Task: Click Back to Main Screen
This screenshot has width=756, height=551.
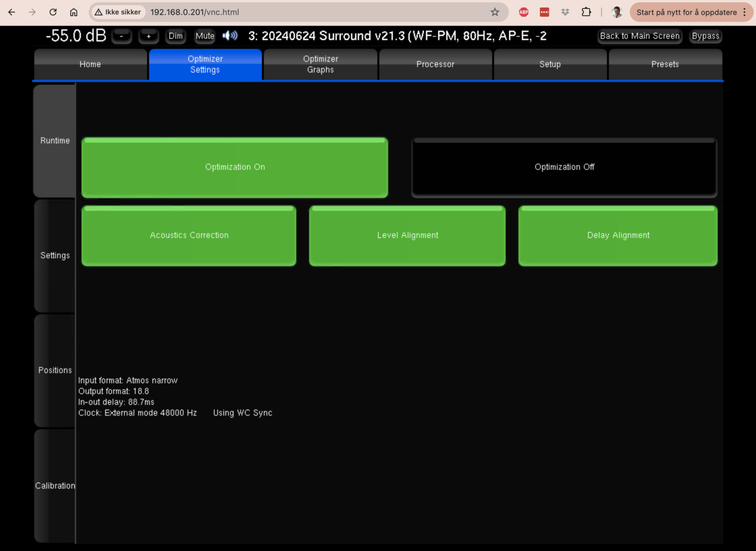Action: point(640,36)
